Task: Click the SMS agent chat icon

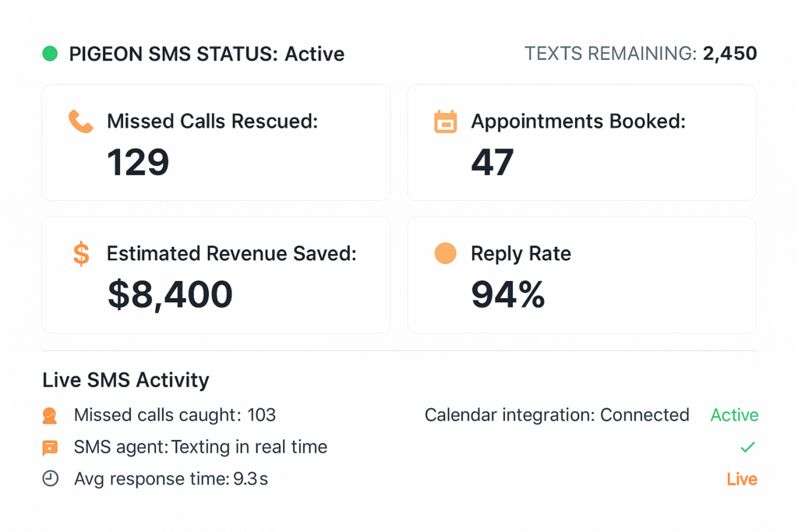Action: (x=50, y=448)
